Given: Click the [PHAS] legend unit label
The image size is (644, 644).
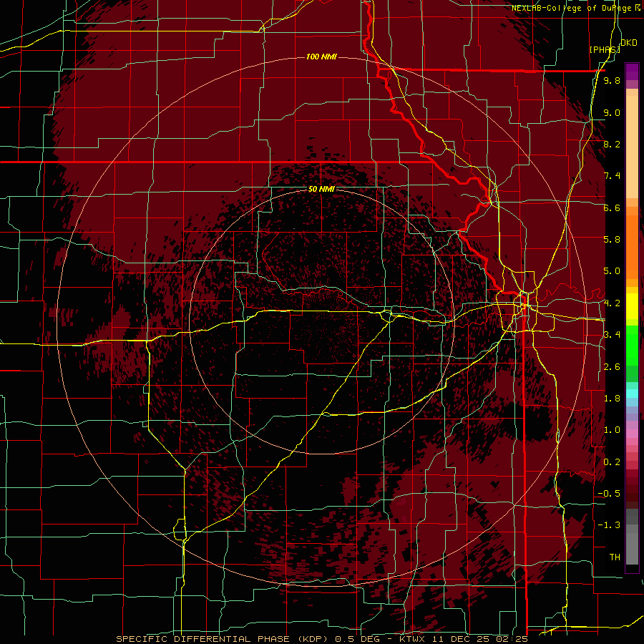Looking at the screenshot, I should click(x=605, y=49).
